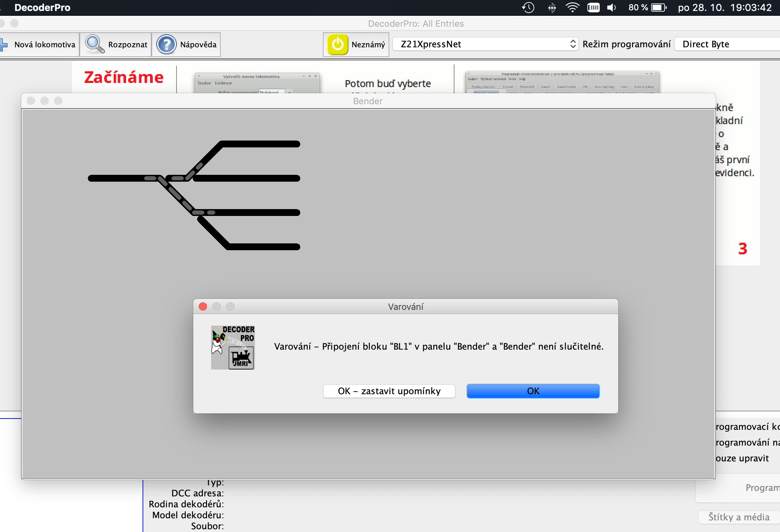Click the Wi-Fi icon in menu bar
Viewport: 780px width, 532px height.
pos(572,8)
